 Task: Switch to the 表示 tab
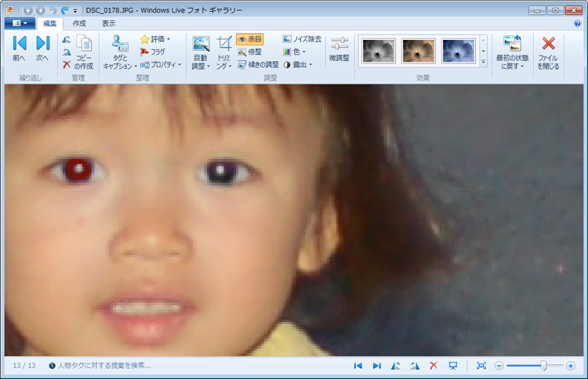point(109,23)
